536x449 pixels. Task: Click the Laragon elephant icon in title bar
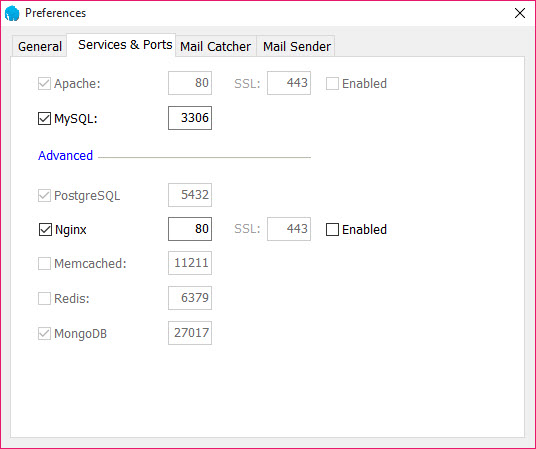point(12,13)
